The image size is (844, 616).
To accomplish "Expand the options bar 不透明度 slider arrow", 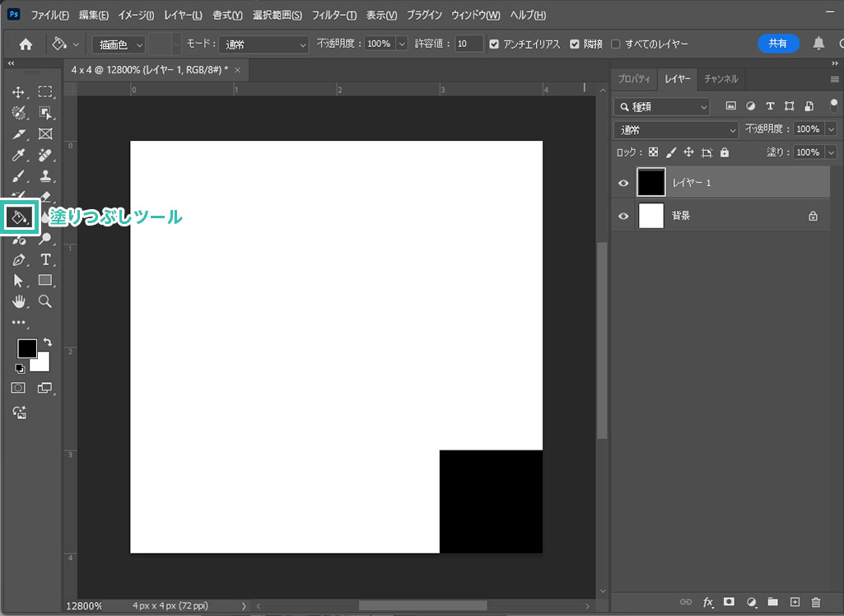I will 402,44.
